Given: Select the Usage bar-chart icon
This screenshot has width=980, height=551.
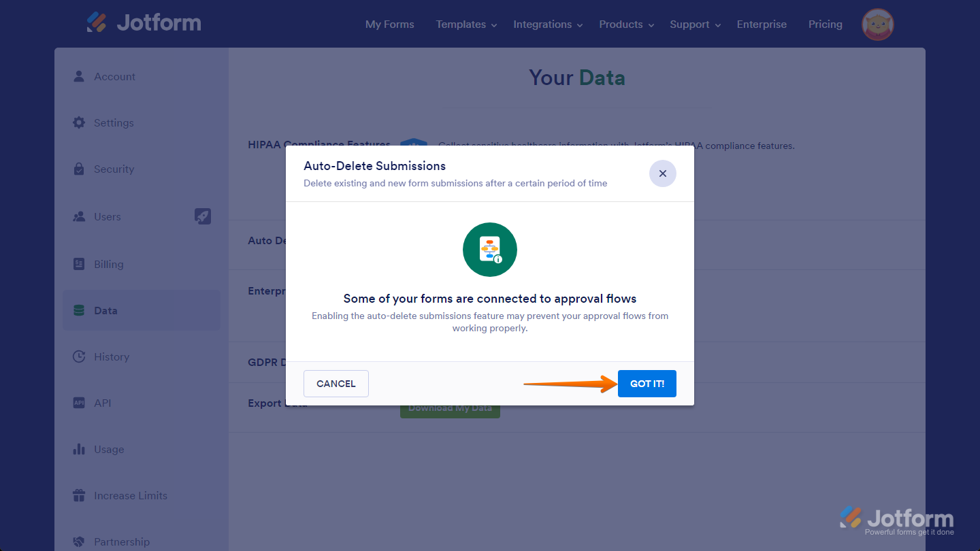Looking at the screenshot, I should click(x=78, y=449).
